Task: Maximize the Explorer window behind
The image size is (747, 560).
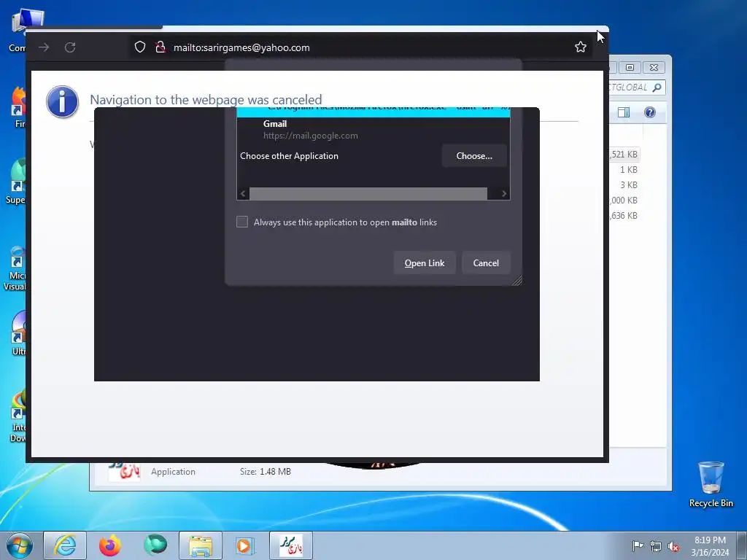Action: [630, 68]
